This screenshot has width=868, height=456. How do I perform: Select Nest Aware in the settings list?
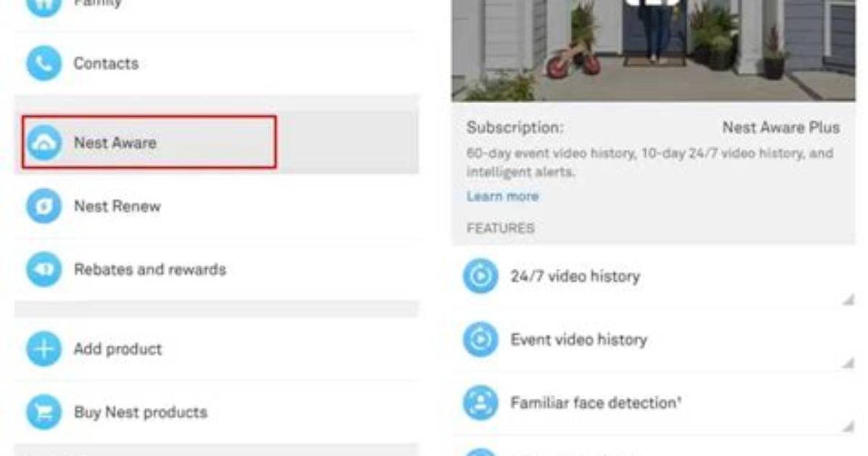click(x=216, y=142)
